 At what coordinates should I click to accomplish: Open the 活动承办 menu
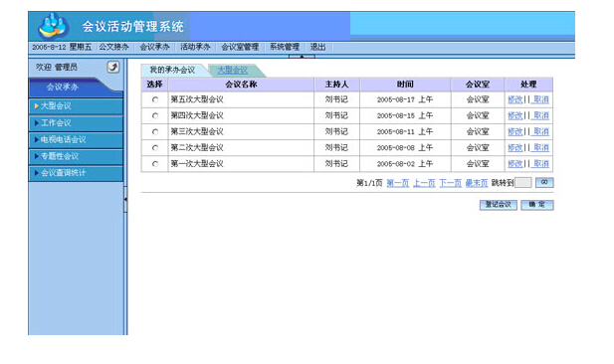(195, 47)
